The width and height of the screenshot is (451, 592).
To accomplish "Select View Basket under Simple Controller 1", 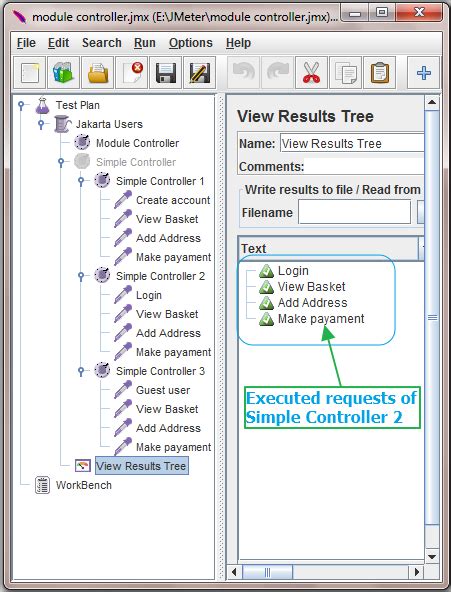I will pos(167,219).
